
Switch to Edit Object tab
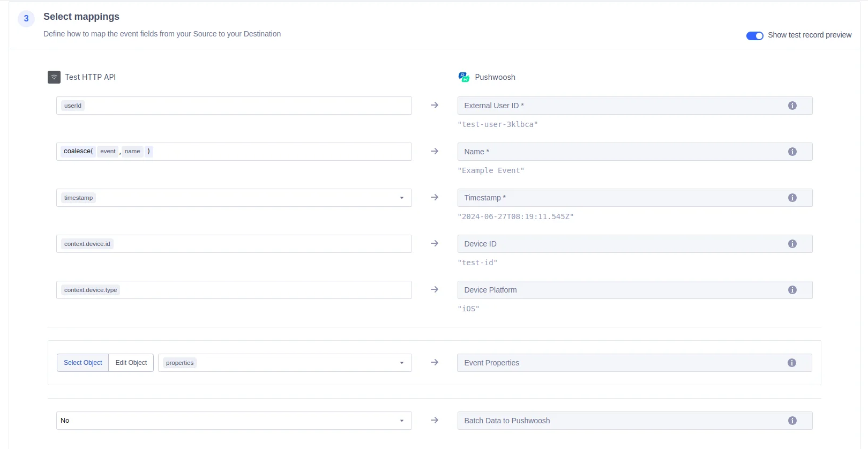click(x=131, y=363)
